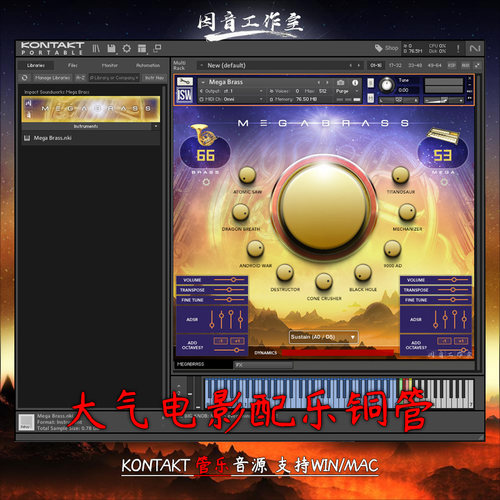Click the Dragon Breath knob
The height and width of the screenshot is (500, 500).
pos(240,212)
